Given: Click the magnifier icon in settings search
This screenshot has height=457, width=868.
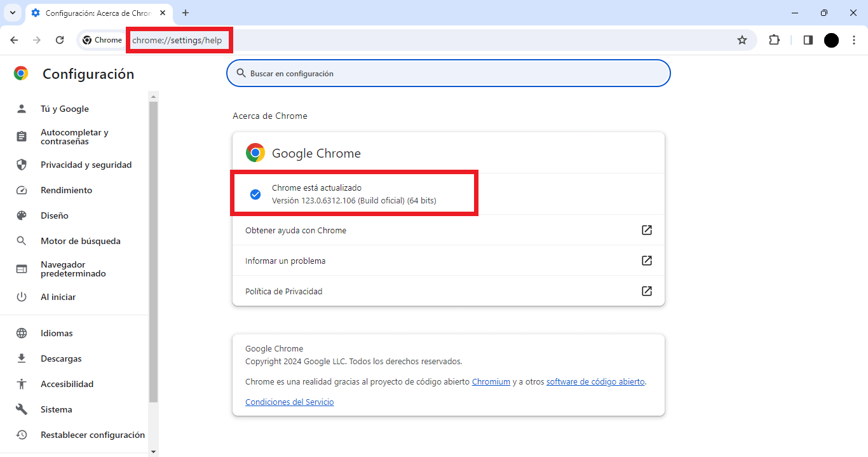Looking at the screenshot, I should (x=241, y=73).
